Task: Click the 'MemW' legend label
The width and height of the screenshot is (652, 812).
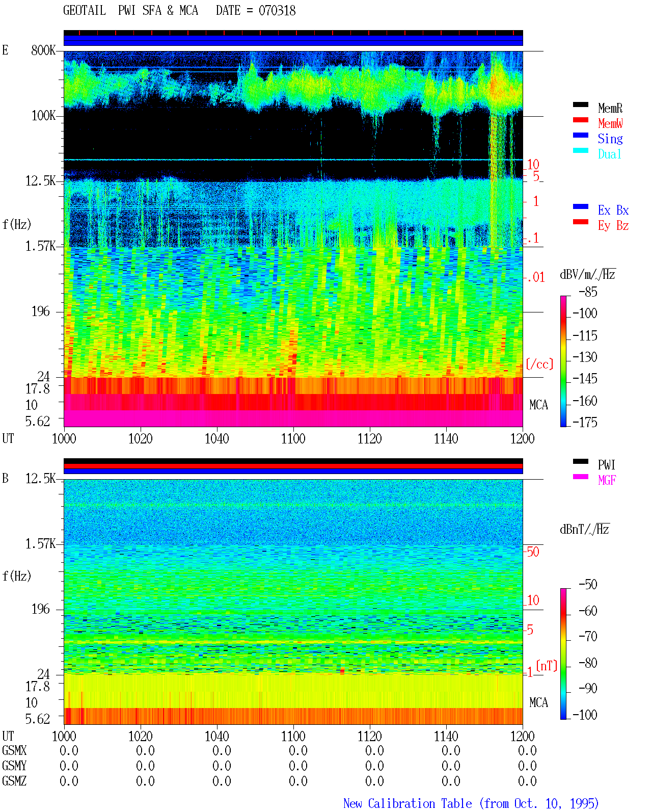Action: tap(610, 123)
